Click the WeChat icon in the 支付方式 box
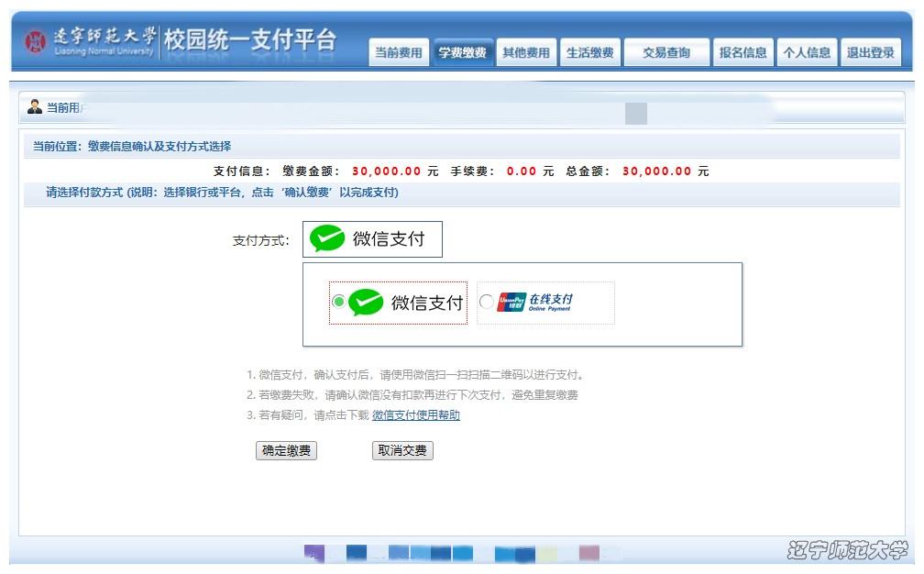The image size is (924, 574). pyautogui.click(x=327, y=239)
